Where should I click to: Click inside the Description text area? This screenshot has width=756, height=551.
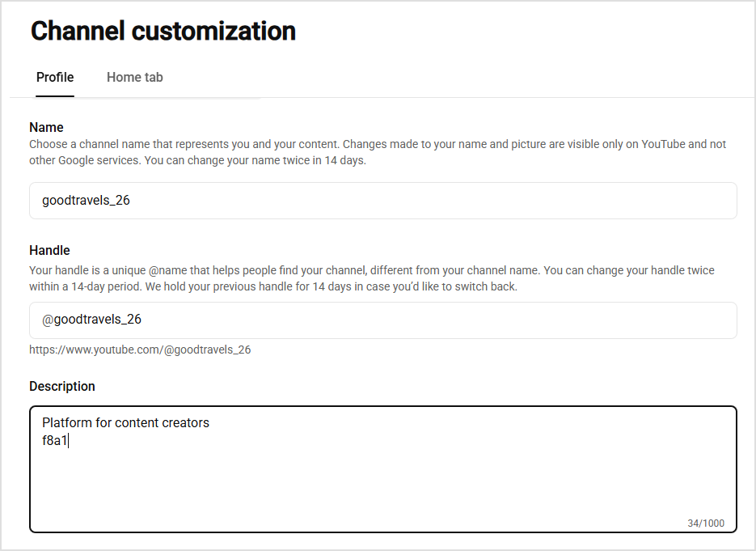[382, 469]
